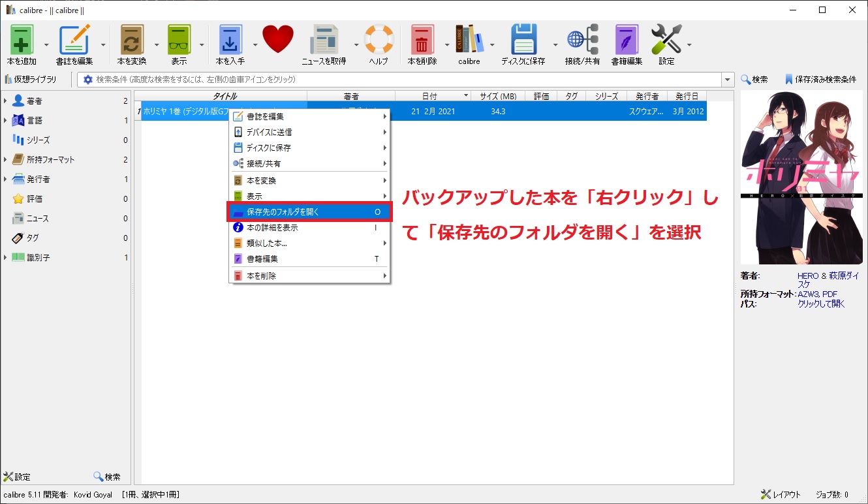This screenshot has width=868, height=504.
Task: Click the クリックして開く path link
Action: [x=821, y=304]
